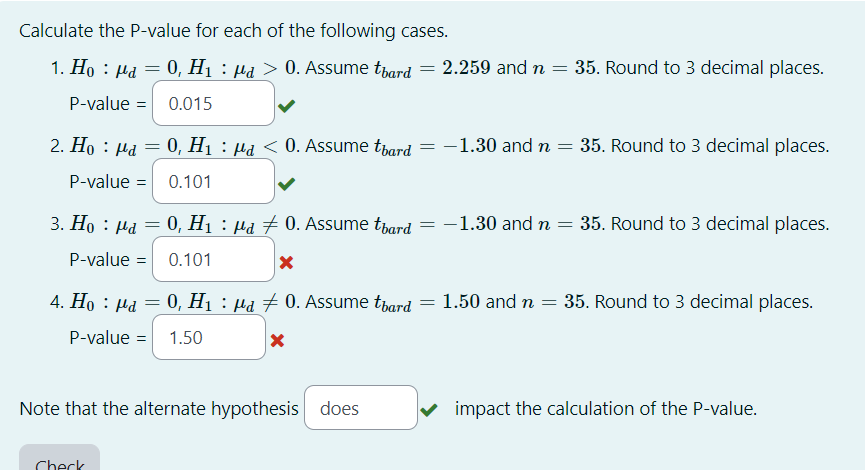Click the "impact the calculation of the P-value" text
Image resolution: width=865 pixels, height=470 pixels.
click(x=606, y=409)
